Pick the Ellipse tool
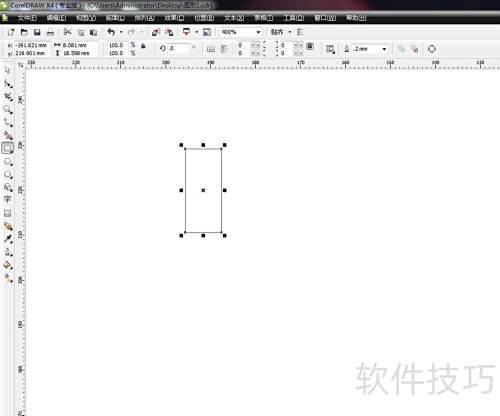This screenshot has width=500, height=416. 8,162
